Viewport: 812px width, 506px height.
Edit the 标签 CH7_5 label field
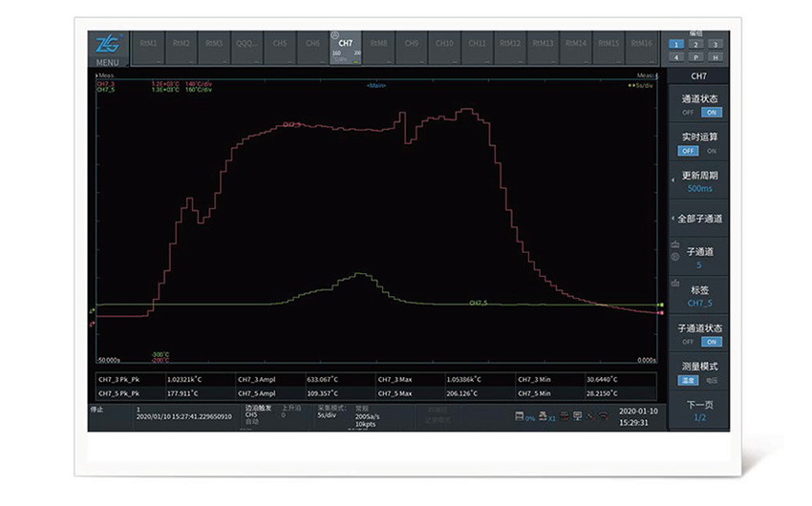click(698, 296)
